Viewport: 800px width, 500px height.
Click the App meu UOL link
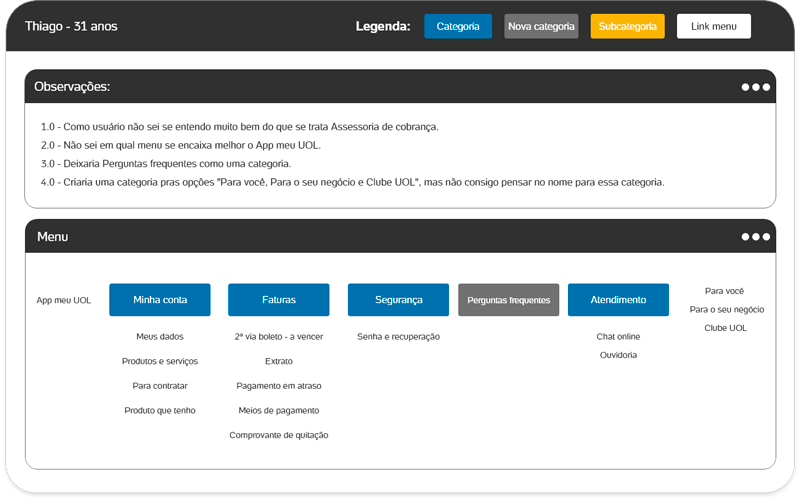64,300
